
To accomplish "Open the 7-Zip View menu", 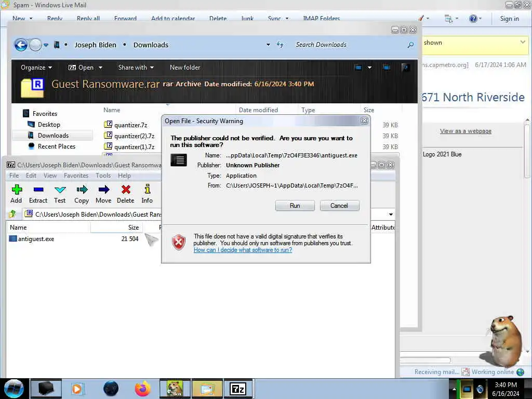I will tap(50, 176).
